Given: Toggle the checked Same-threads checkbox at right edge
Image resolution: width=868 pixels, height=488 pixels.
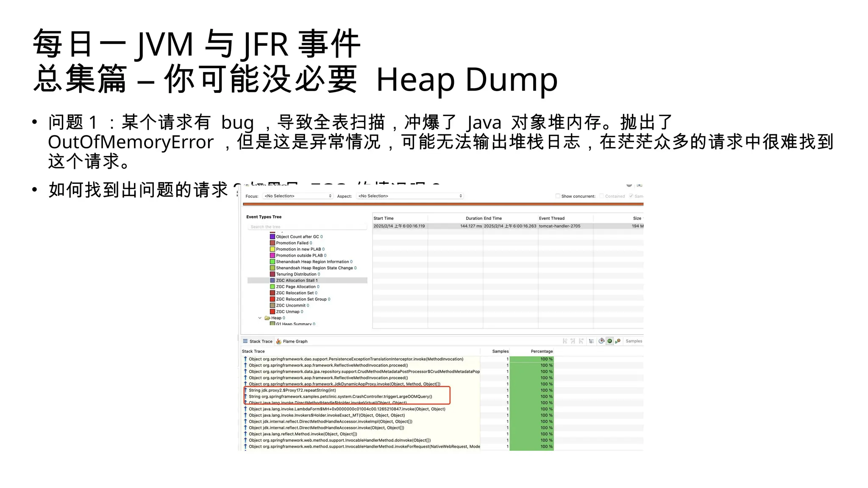Looking at the screenshot, I should click(x=631, y=196).
